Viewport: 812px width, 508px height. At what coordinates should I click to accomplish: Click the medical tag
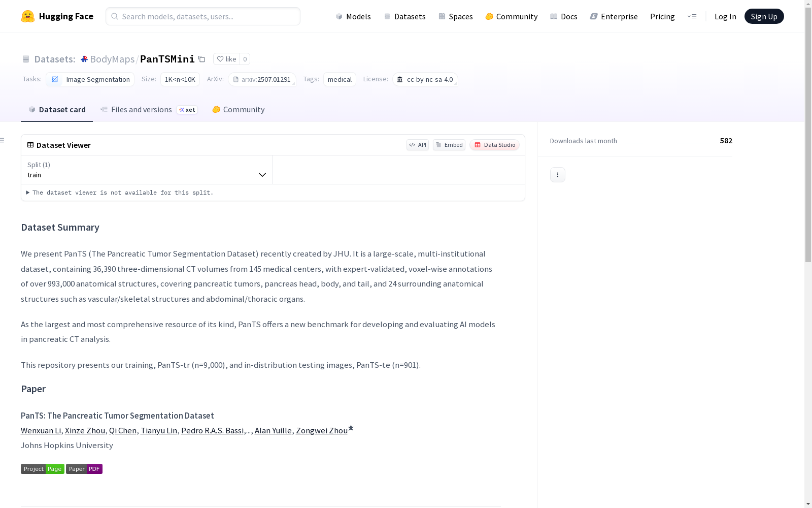(x=340, y=79)
